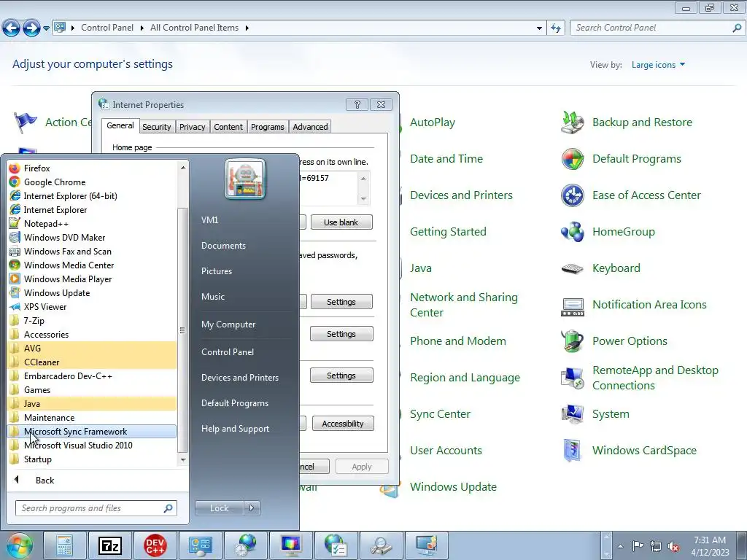Open the Large icons view dropdown
Image resolution: width=747 pixels, height=560 pixels.
click(x=658, y=65)
